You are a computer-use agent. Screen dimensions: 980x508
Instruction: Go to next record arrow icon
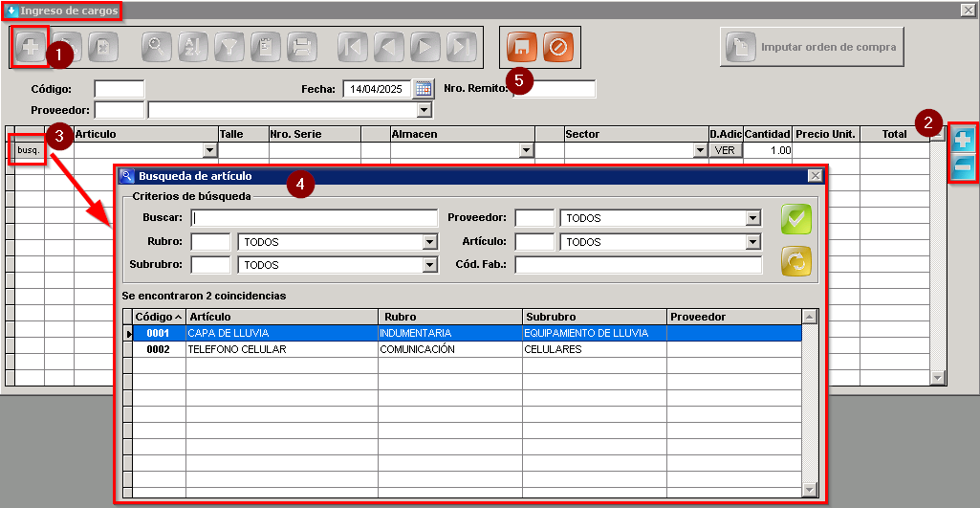[x=425, y=48]
